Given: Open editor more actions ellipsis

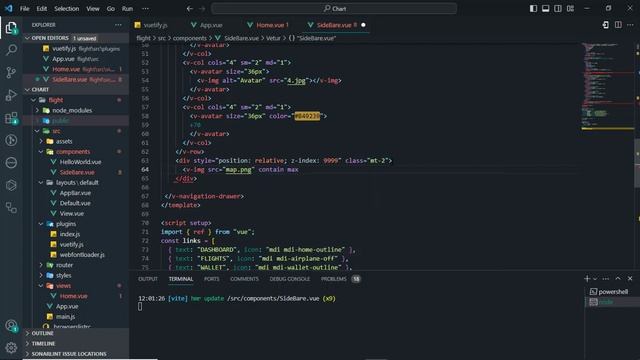Looking at the screenshot, I should [630, 25].
